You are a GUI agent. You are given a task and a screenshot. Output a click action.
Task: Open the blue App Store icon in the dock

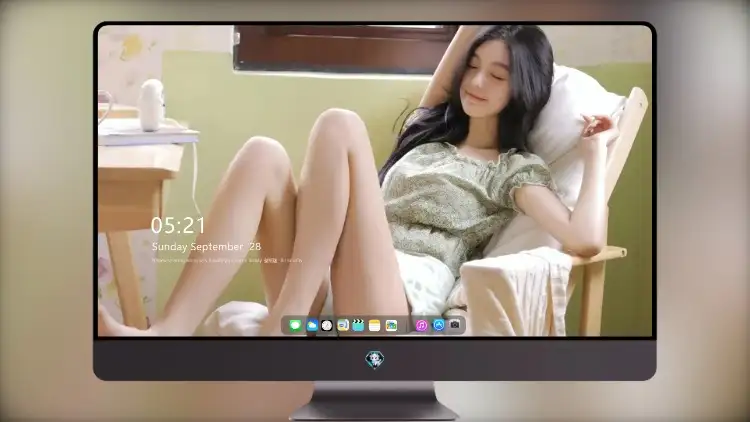(x=438, y=325)
